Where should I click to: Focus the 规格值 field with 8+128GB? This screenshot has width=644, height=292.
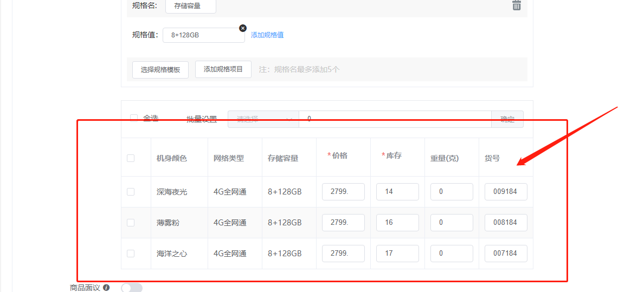[204, 35]
